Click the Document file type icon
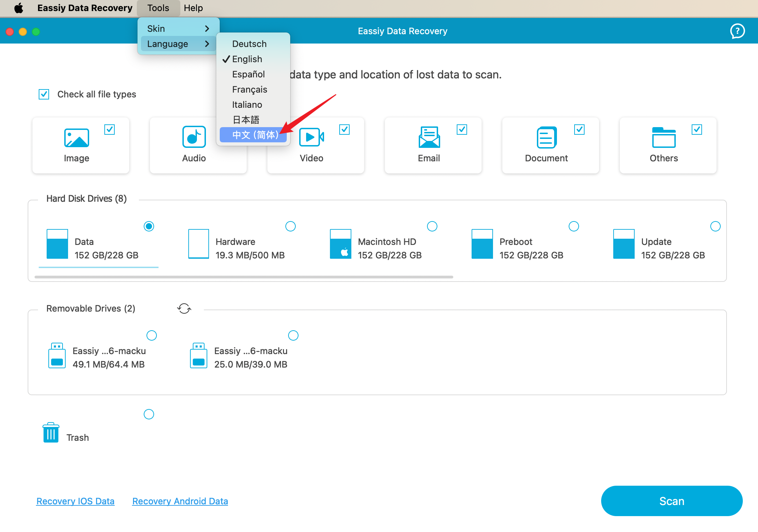The image size is (758, 532). (547, 137)
